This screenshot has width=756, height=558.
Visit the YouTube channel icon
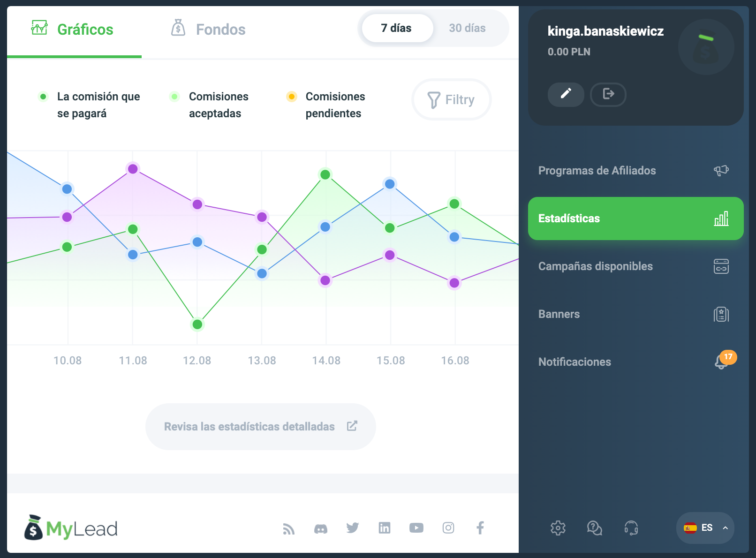(x=416, y=528)
